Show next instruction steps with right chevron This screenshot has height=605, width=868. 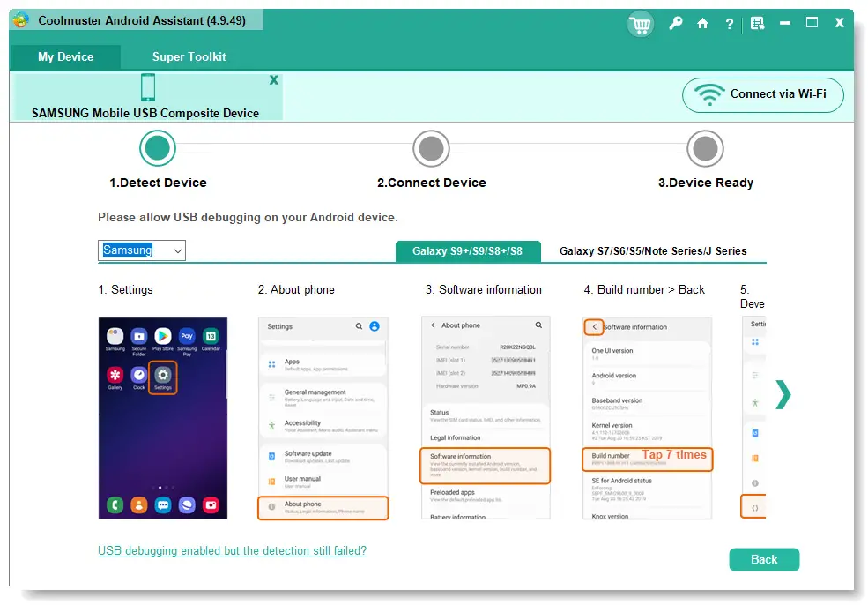pos(783,394)
